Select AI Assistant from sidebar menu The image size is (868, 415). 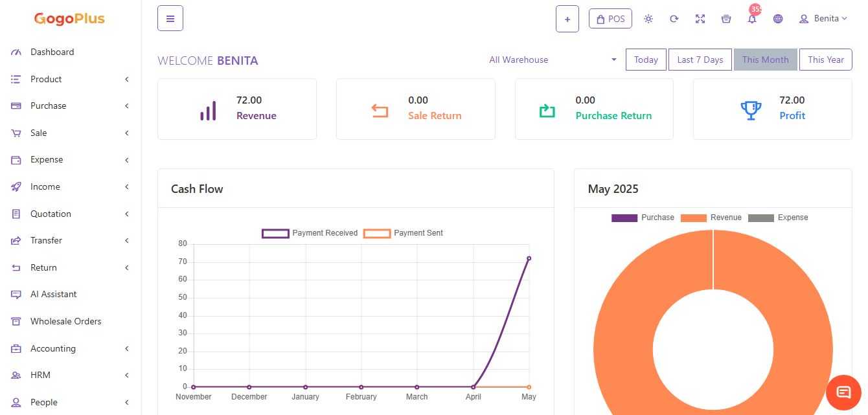[53, 294]
